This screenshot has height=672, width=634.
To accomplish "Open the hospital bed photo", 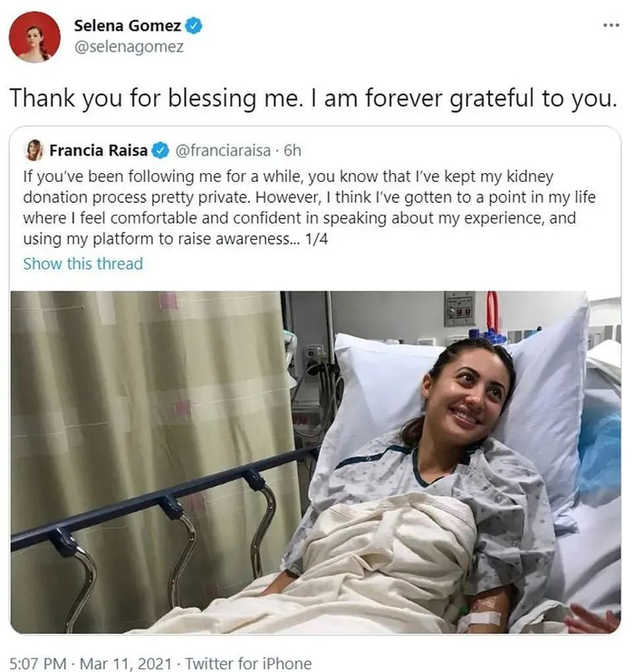I will [x=315, y=462].
